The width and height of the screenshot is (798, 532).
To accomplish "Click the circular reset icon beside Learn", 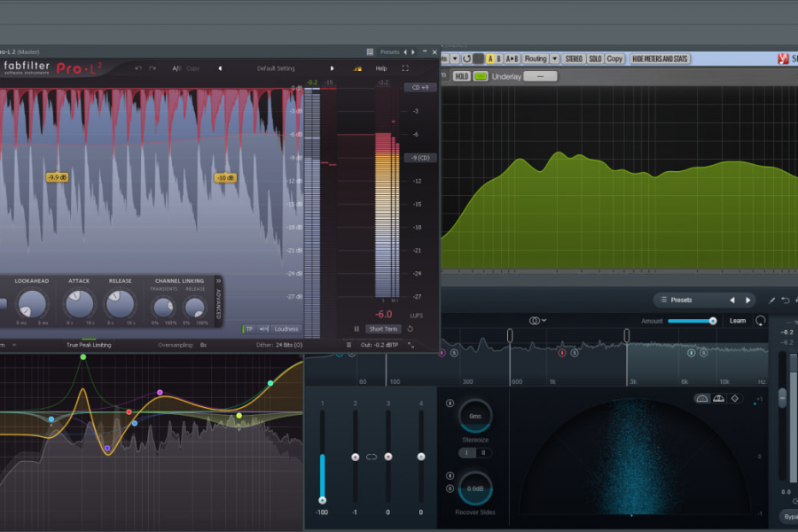I will coord(761,320).
